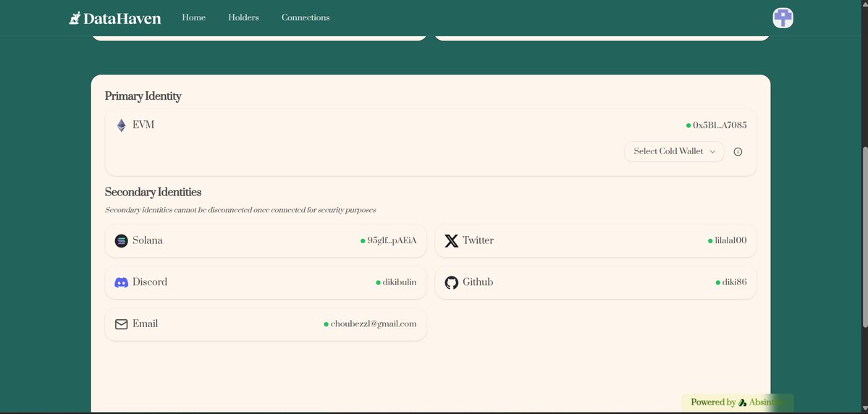Click the Github identity label
The image size is (868, 414).
478,282
